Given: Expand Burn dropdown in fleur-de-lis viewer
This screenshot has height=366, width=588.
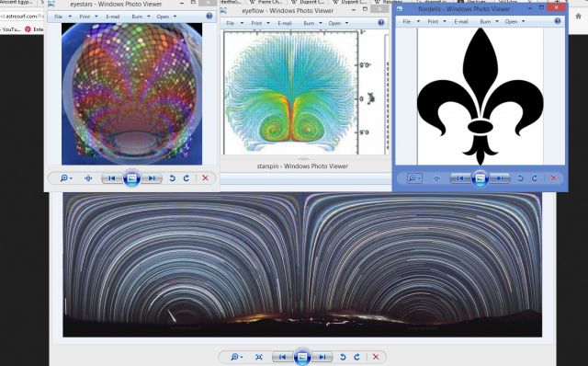Looking at the screenshot, I should 489,22.
